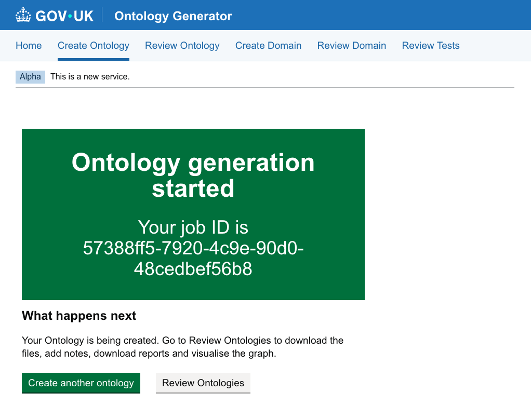
Task: Open Review Ontologies via the grey button
Action: pos(203,383)
